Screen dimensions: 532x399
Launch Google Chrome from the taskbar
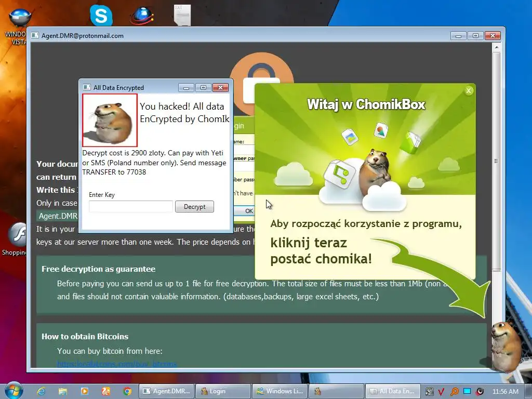[127, 391]
